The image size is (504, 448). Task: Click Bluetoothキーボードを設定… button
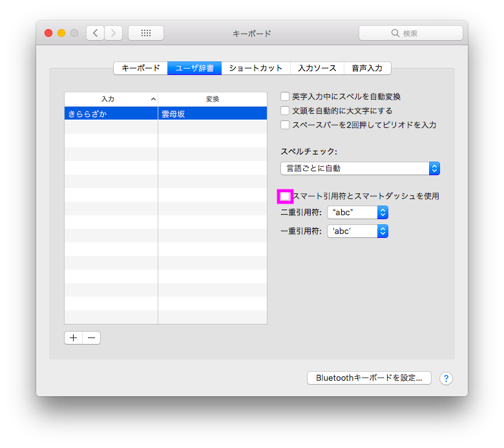(x=369, y=378)
